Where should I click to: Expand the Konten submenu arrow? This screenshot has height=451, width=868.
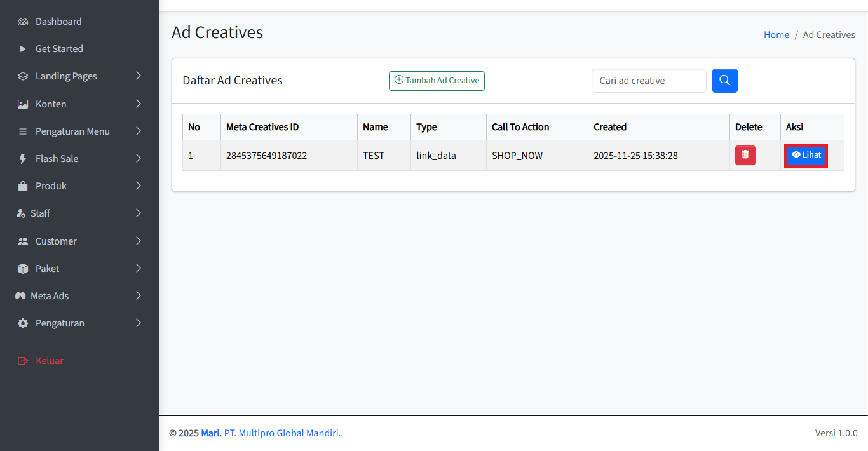[139, 104]
